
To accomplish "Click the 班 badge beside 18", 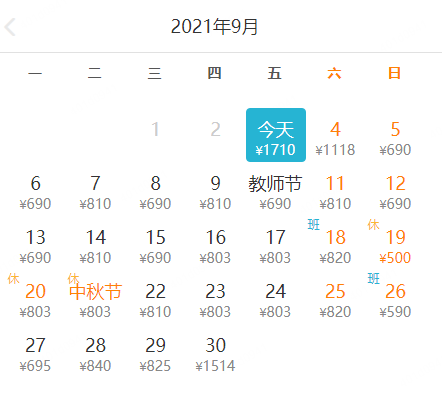I will pos(314,225).
